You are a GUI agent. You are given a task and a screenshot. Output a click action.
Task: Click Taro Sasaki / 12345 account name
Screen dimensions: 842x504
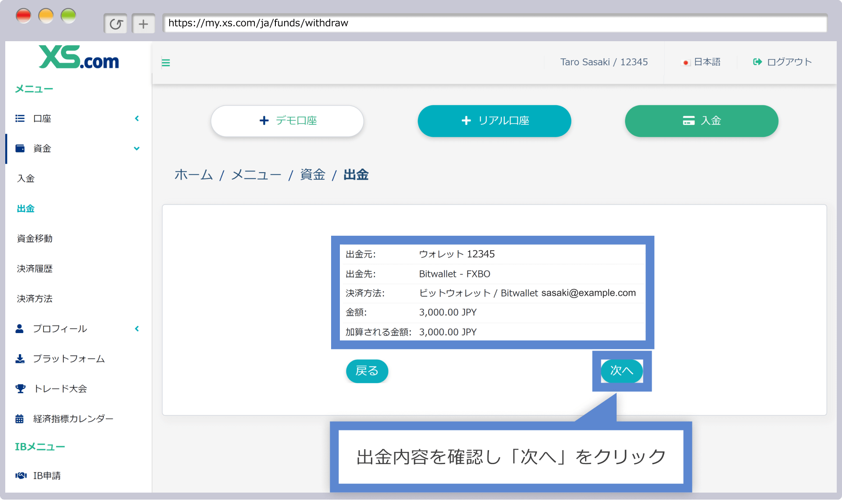tap(604, 62)
